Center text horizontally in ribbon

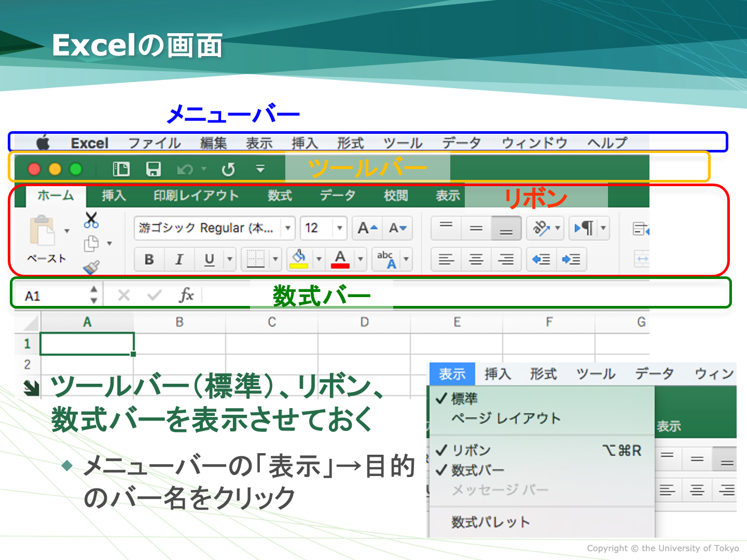point(476,259)
